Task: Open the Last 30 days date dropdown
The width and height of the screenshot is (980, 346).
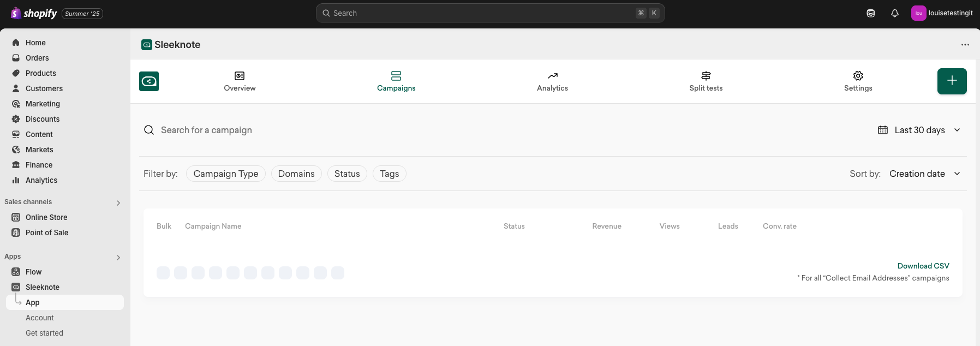Action: coord(919,130)
